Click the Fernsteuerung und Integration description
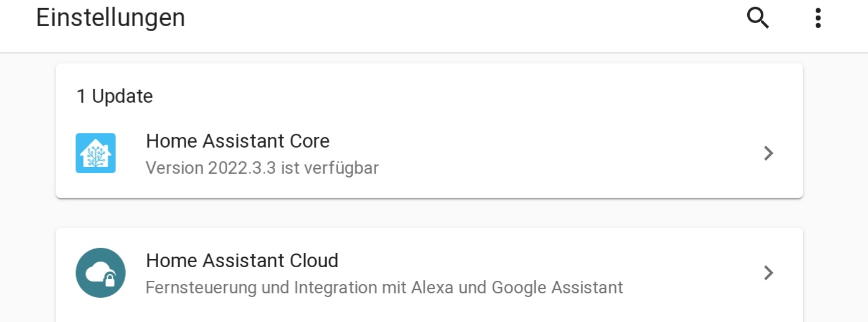 tap(384, 288)
